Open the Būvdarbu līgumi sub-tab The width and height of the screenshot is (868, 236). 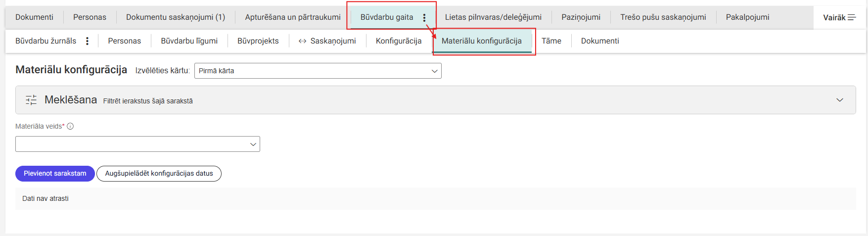[189, 41]
